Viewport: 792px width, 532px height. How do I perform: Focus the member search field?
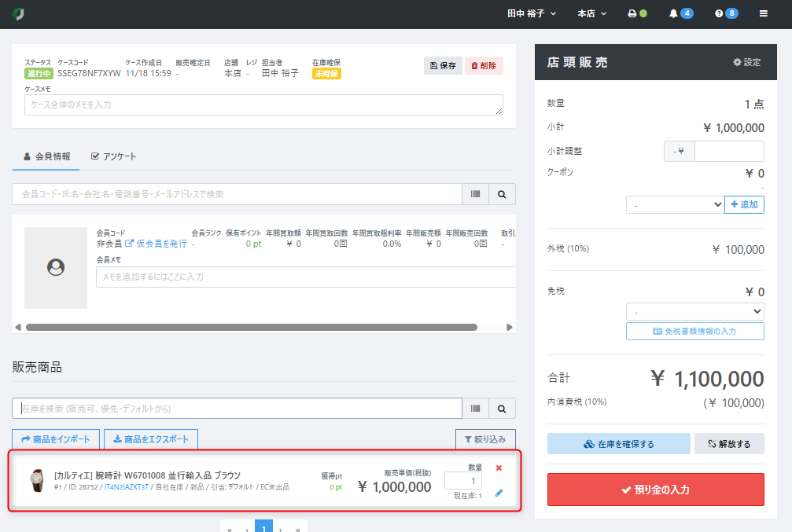tap(237, 194)
